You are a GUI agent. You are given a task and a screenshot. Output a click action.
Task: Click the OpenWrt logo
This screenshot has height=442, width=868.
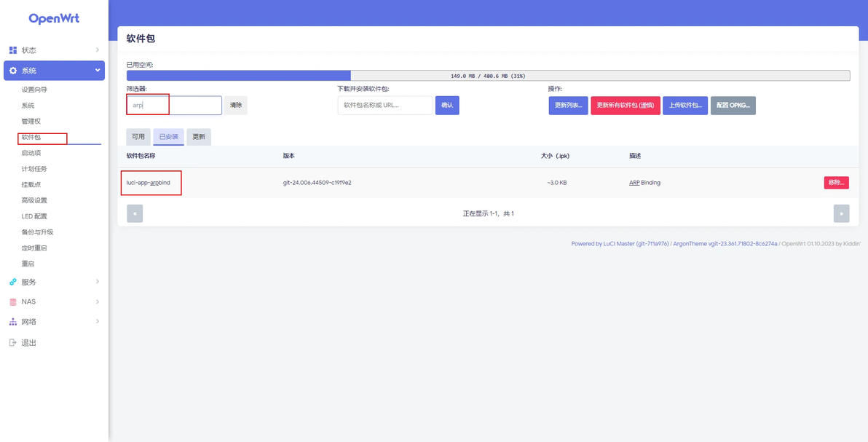[54, 18]
